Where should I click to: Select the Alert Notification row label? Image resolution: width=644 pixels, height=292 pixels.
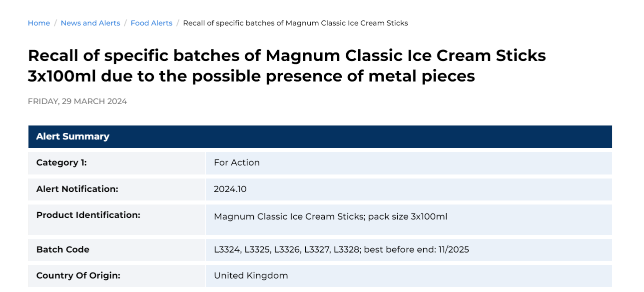[x=77, y=189]
